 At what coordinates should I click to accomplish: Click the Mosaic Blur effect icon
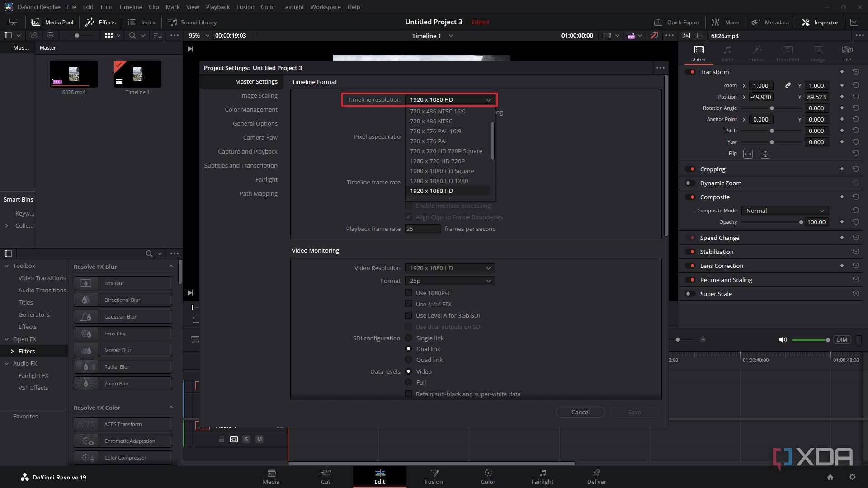(86, 350)
